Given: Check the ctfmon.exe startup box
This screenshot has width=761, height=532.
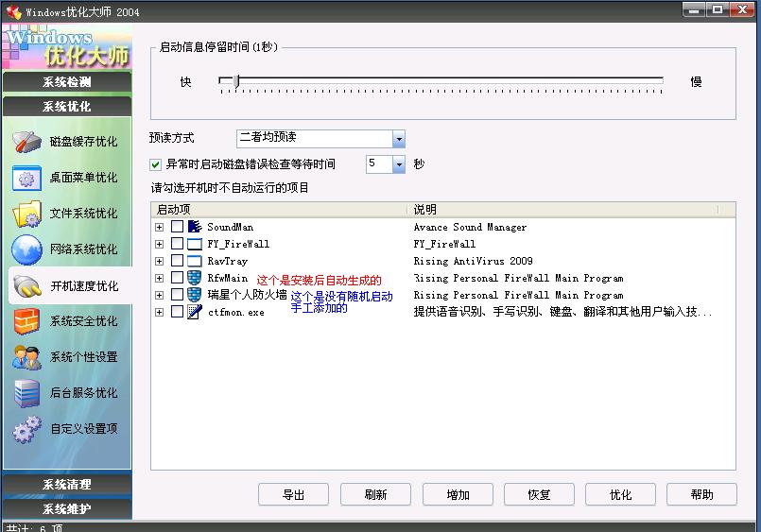Looking at the screenshot, I should pos(177,312).
